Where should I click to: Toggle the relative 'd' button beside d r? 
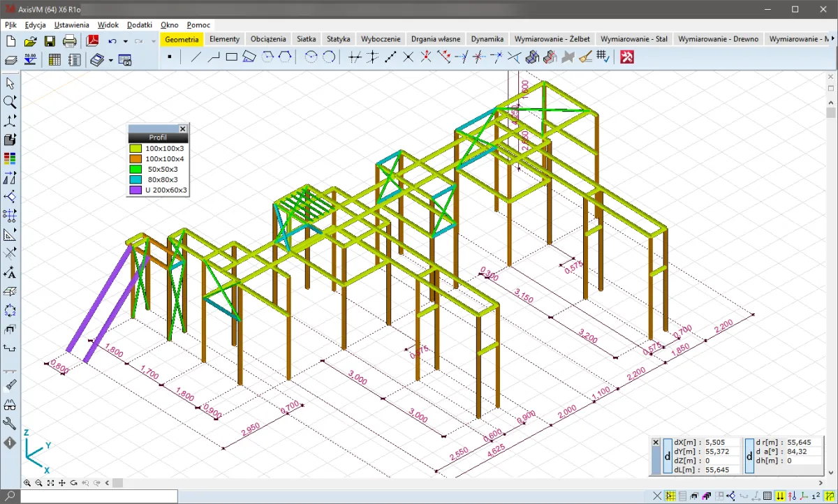(749, 456)
